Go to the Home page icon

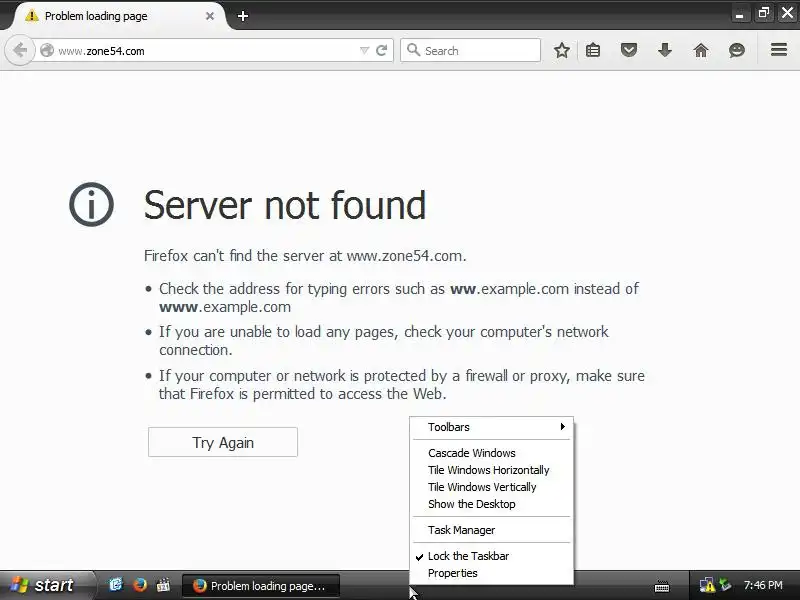701,50
